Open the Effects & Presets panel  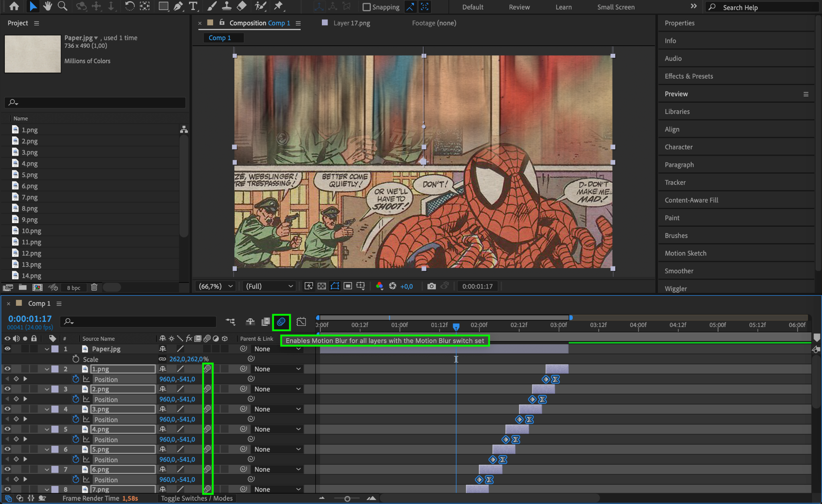[689, 76]
